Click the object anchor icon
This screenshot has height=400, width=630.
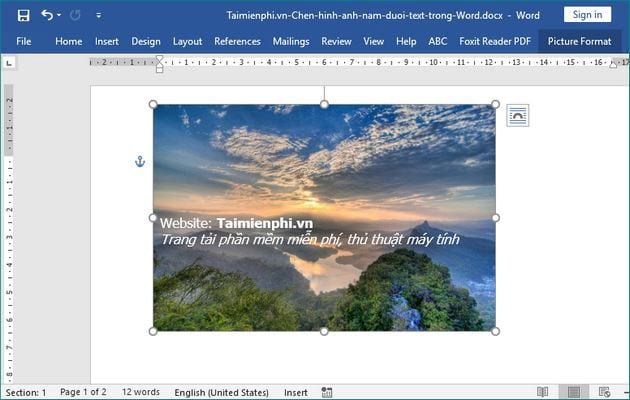pos(140,161)
